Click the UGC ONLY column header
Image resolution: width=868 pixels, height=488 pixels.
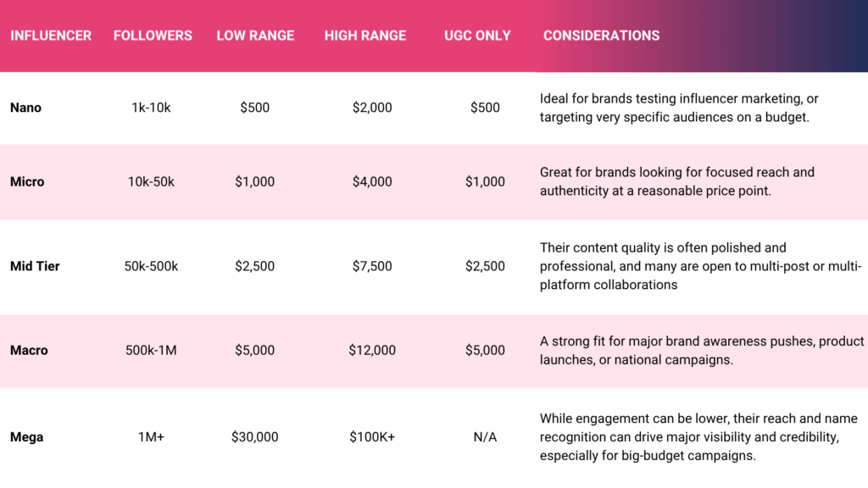[x=477, y=36]
